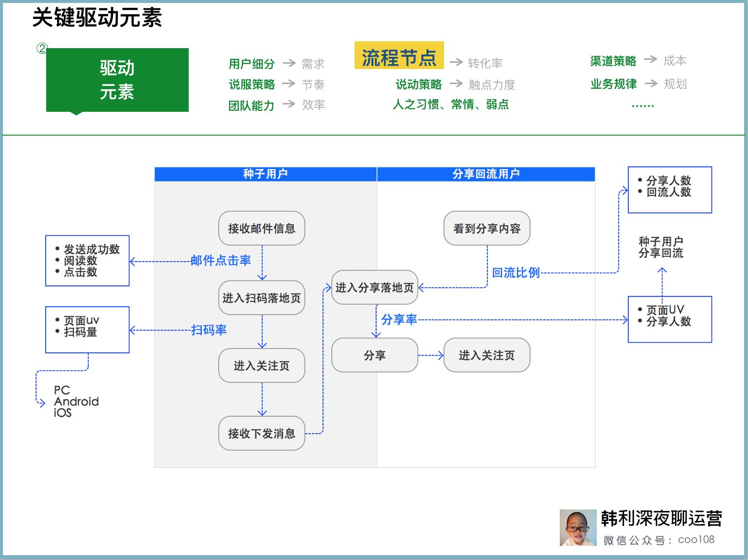Click the Android platform text
Screen dimensions: 748x560
pyautogui.click(x=76, y=402)
